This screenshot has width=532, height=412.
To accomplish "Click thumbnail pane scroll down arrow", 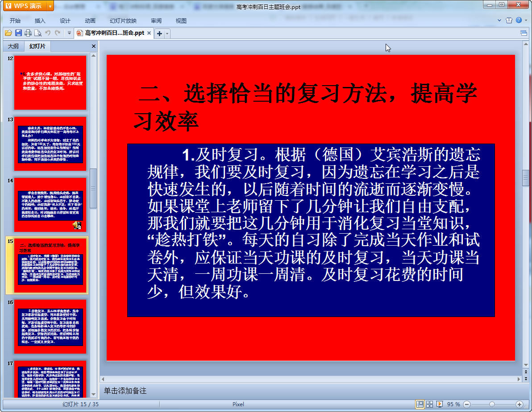I will (x=94, y=394).
